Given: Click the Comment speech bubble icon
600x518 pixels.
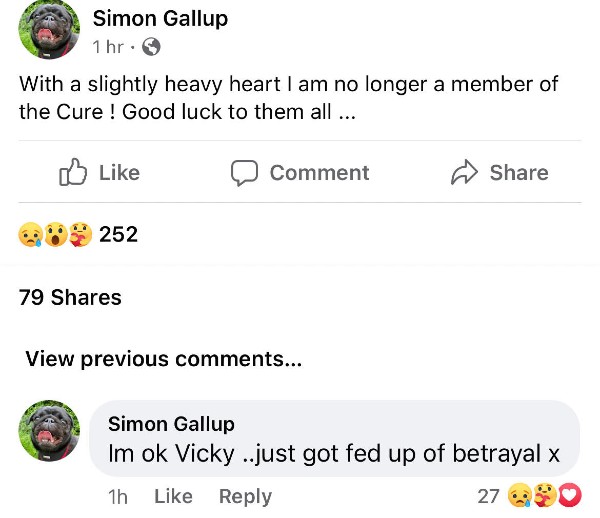Looking at the screenshot, I should (245, 173).
